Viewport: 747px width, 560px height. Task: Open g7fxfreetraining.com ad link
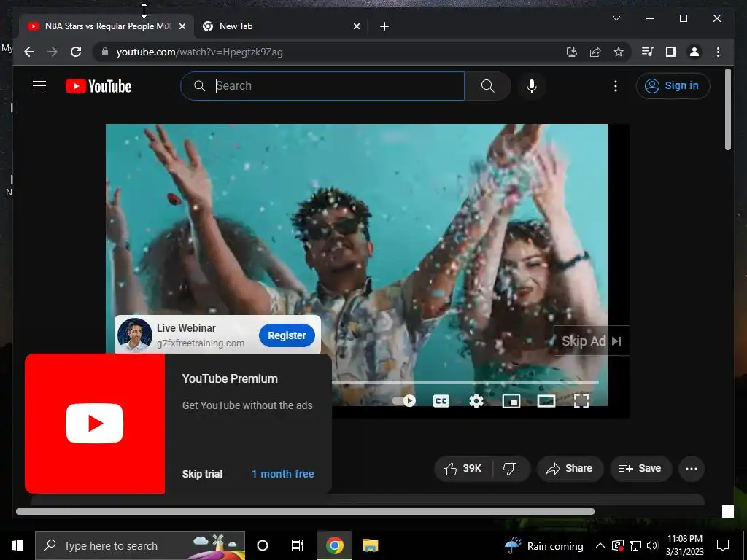coord(201,343)
